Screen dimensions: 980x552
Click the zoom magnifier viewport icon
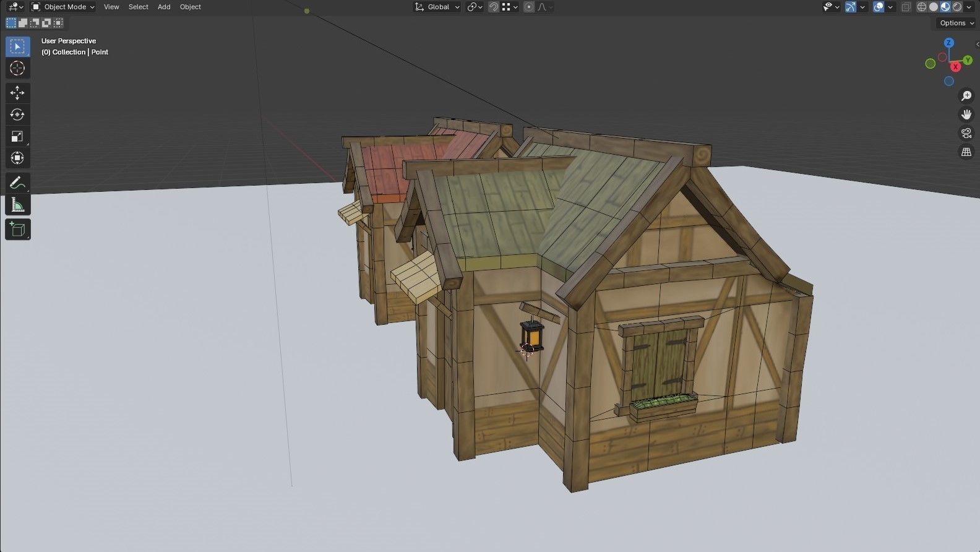click(x=966, y=96)
